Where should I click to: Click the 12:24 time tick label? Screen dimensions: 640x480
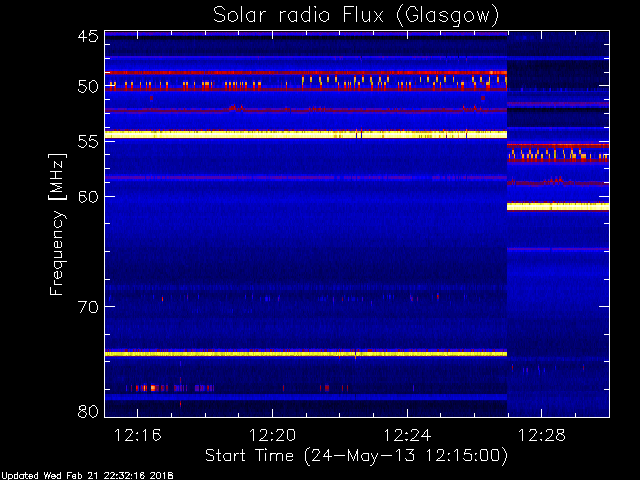tap(407, 435)
